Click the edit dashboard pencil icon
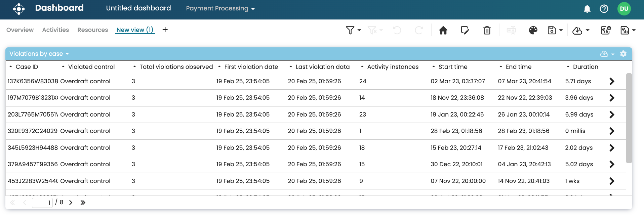 point(465,30)
